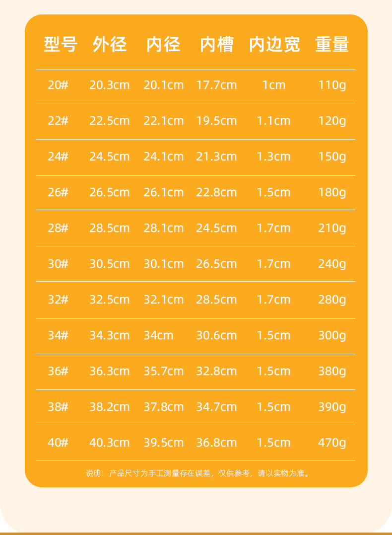Select the 内径 header text
Viewport: 392px width, 535px height.
(163, 45)
